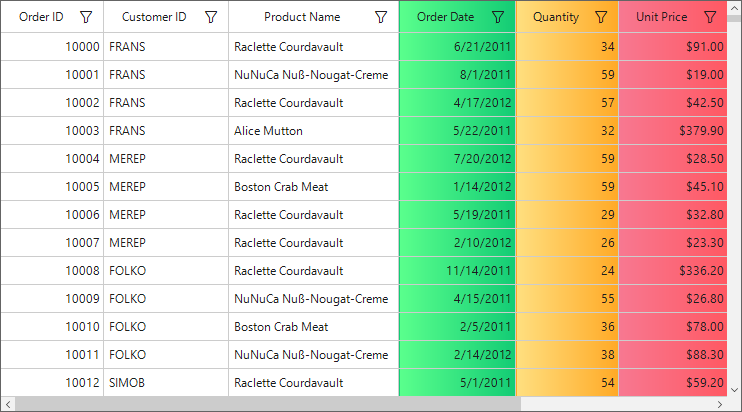Click the vertical scrollbar down arrow
This screenshot has height=412, width=742.
734,390
